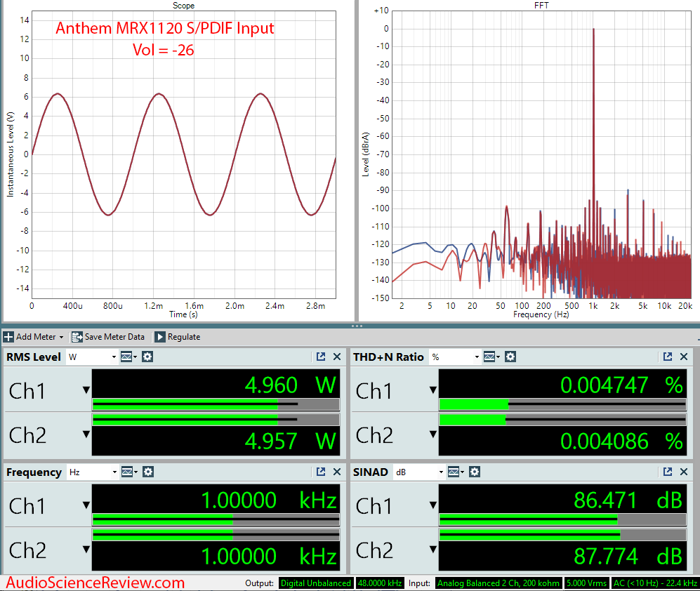Open THD+N Ratio graph view icon
Image resolution: width=700 pixels, height=591 pixels.
(491, 357)
